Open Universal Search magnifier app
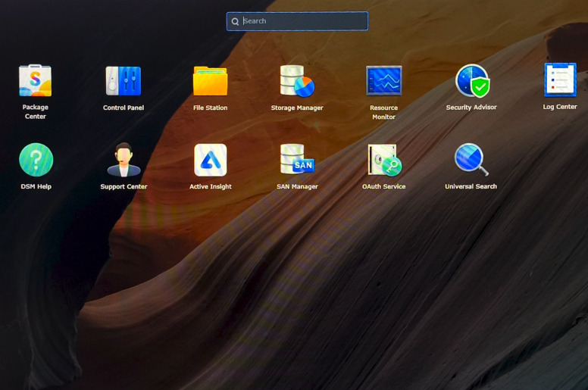 pos(471,160)
